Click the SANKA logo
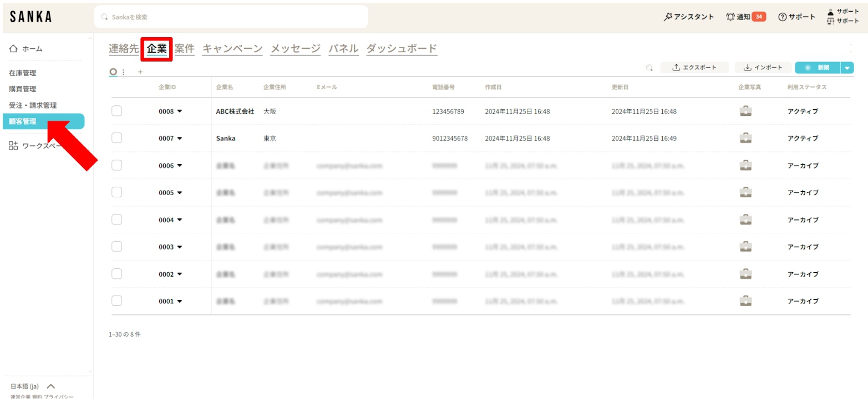 31,17
